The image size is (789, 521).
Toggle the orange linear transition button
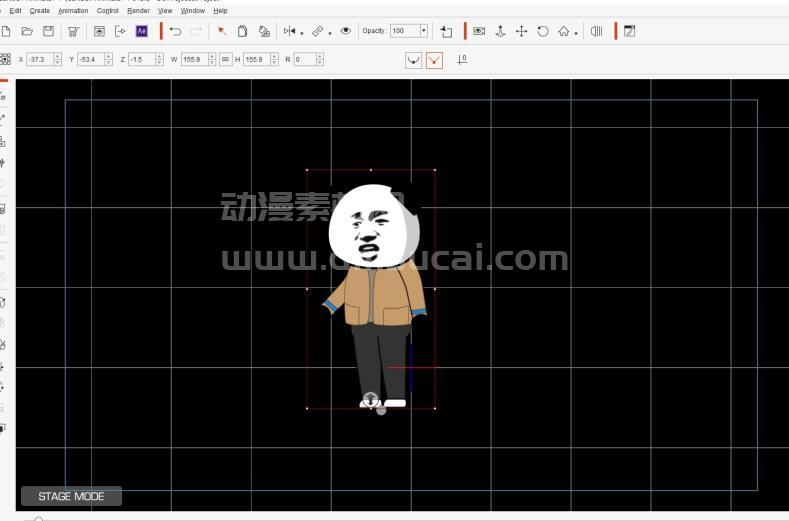(x=434, y=60)
